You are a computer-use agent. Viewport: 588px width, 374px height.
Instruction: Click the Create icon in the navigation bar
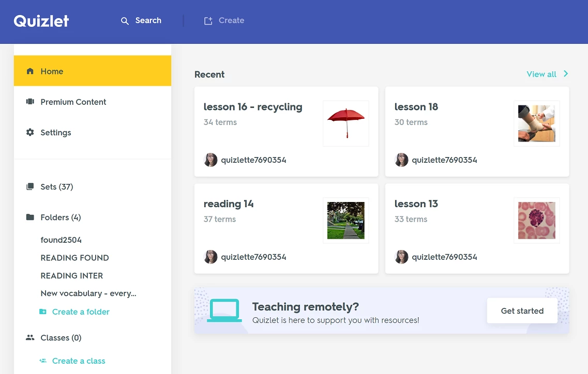[208, 20]
